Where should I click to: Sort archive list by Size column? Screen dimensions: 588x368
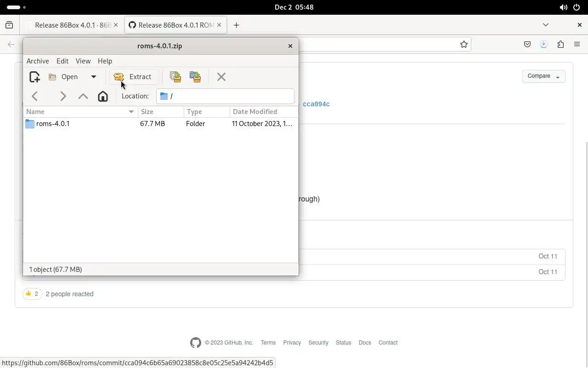[x=161, y=112]
